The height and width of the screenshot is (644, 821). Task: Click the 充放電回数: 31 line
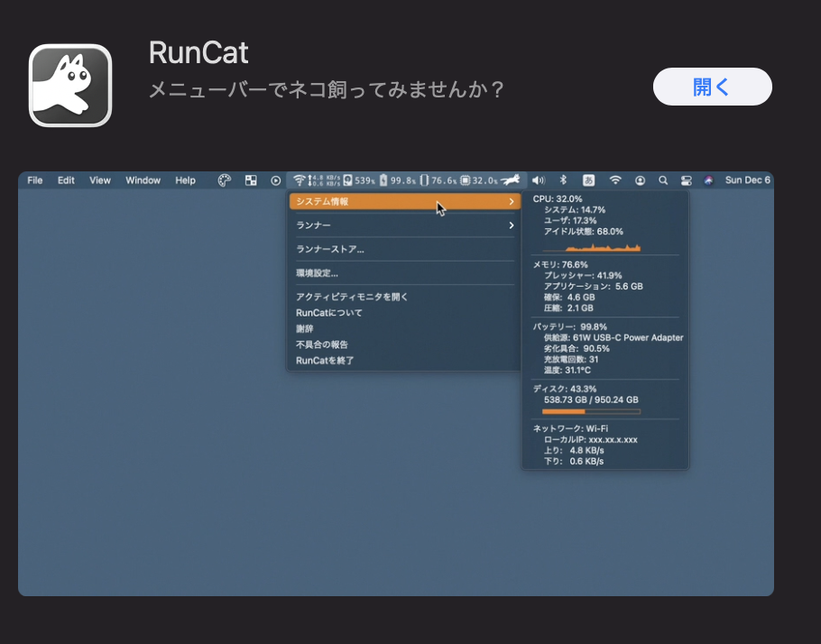pos(571,360)
